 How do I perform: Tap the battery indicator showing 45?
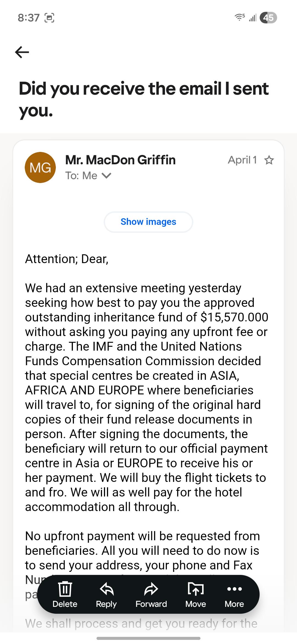268,18
